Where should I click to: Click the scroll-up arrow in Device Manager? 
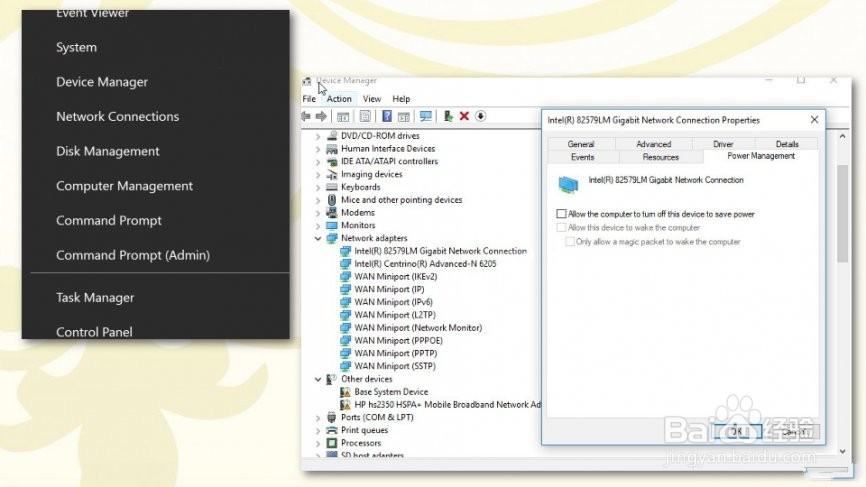pyautogui.click(x=842, y=136)
